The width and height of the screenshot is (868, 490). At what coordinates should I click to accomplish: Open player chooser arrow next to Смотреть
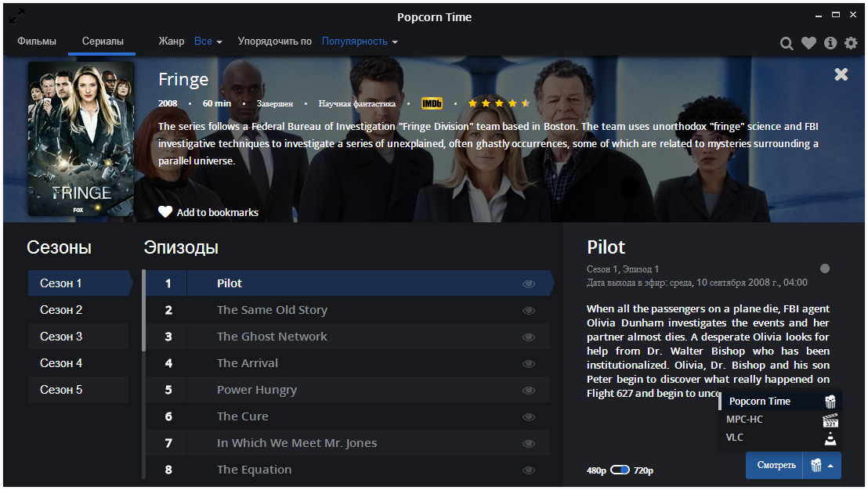click(x=830, y=466)
